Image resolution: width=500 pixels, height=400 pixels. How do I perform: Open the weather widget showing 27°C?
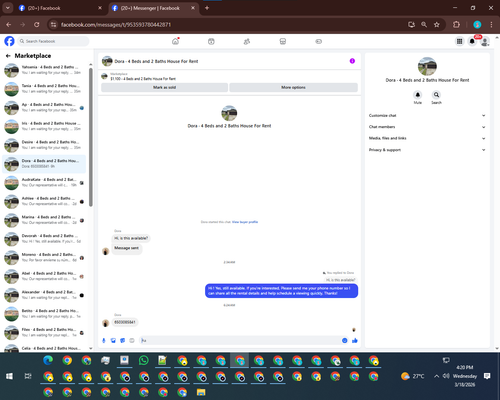click(413, 376)
